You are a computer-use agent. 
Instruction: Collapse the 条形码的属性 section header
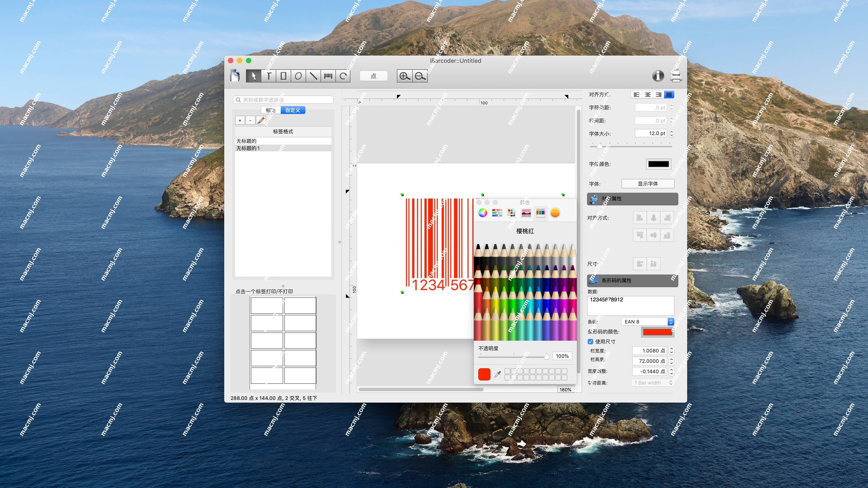[632, 281]
